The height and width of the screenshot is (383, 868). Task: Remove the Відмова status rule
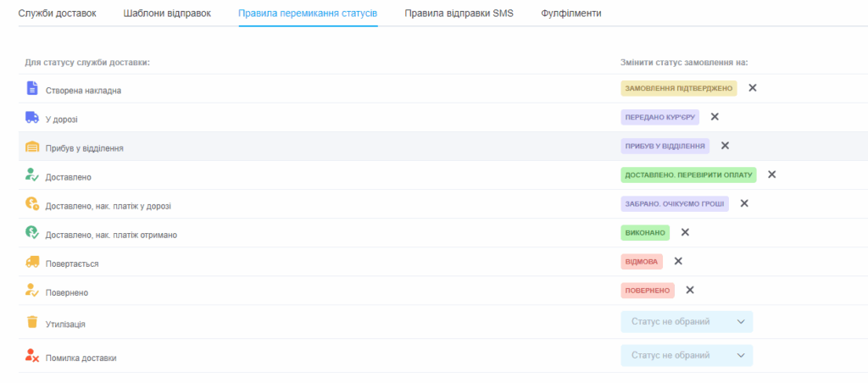coord(678,261)
